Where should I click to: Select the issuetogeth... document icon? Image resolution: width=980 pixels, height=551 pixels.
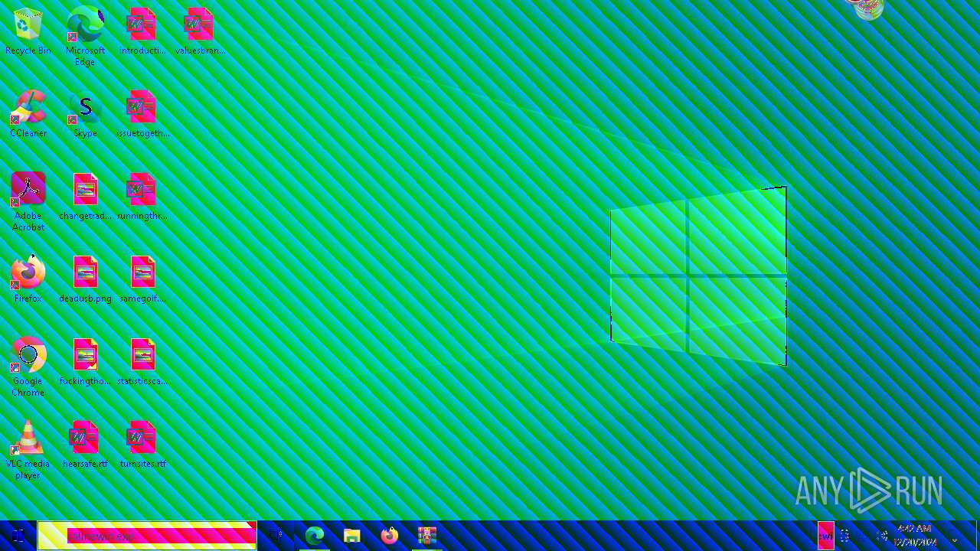(x=142, y=114)
